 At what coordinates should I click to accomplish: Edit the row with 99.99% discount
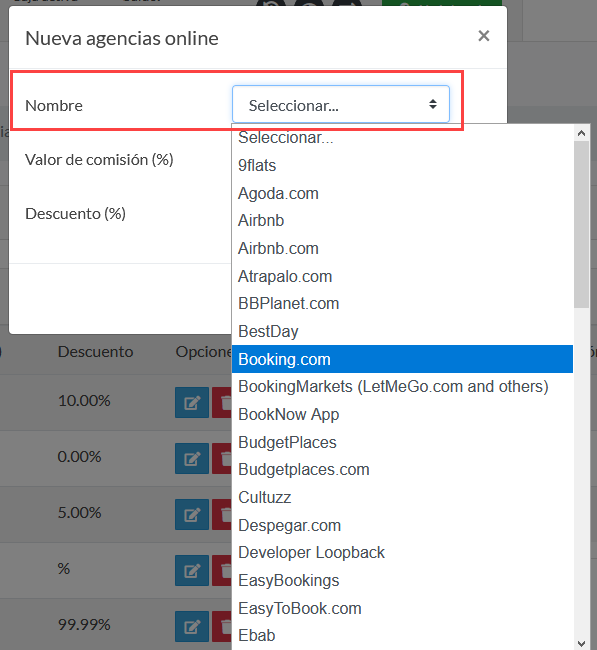point(192,626)
